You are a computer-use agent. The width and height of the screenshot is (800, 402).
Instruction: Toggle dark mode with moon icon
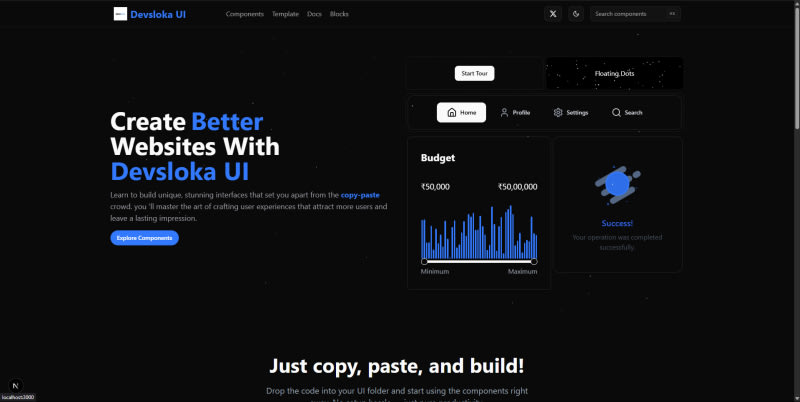tap(576, 14)
